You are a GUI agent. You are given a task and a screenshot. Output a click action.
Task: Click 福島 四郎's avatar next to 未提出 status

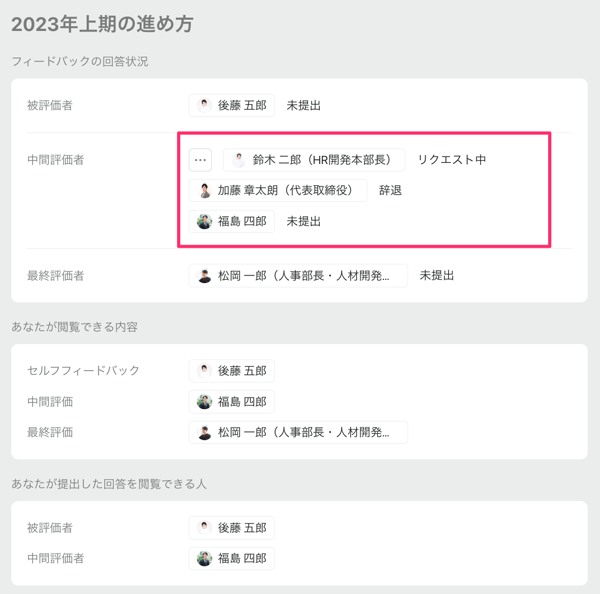pos(204,221)
